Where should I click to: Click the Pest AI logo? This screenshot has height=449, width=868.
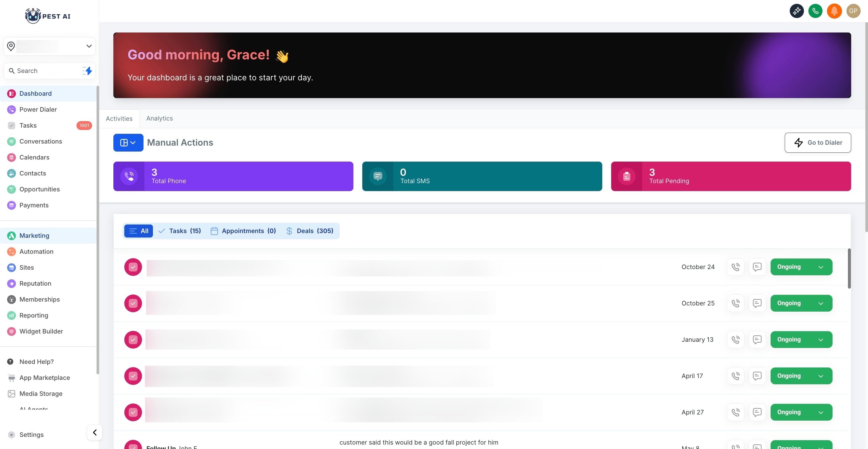tap(48, 16)
